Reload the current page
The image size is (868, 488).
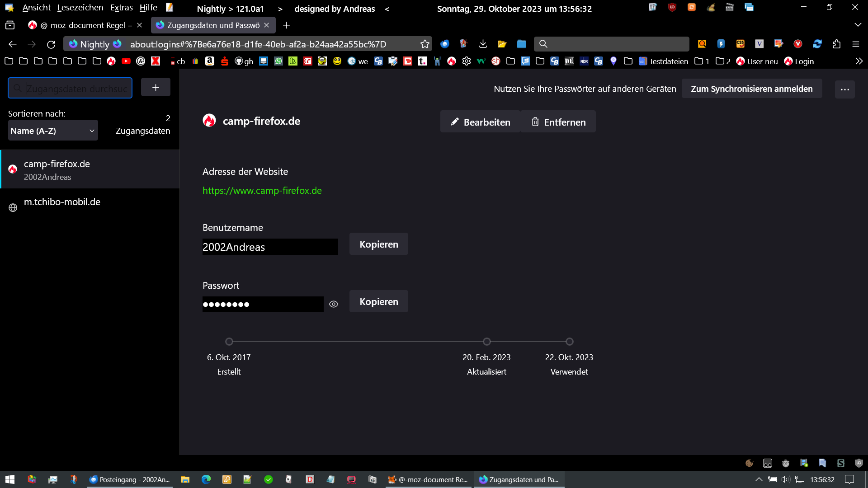(51, 44)
